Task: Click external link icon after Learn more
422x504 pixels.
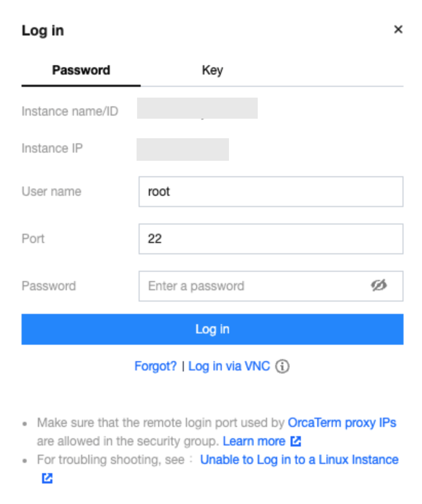Action: click(x=296, y=441)
